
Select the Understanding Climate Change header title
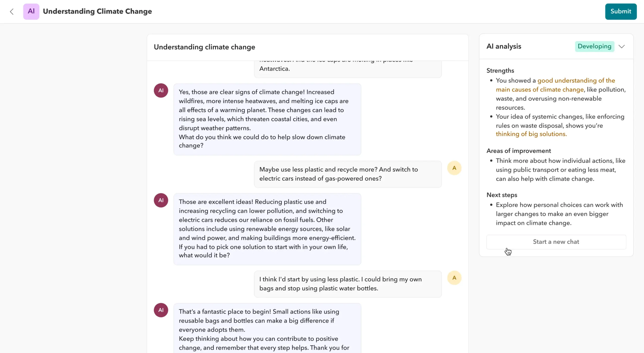click(x=97, y=11)
